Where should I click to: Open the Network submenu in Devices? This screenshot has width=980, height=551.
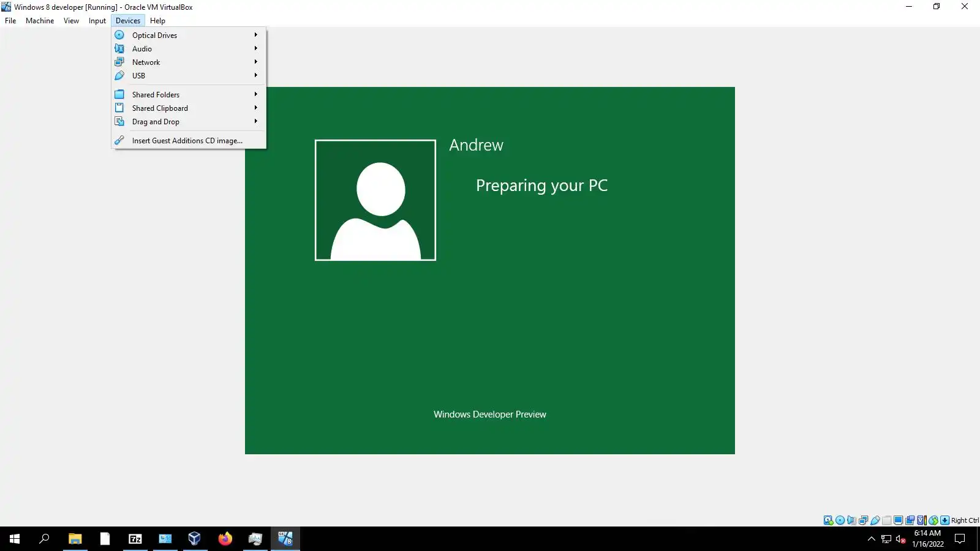click(x=189, y=62)
